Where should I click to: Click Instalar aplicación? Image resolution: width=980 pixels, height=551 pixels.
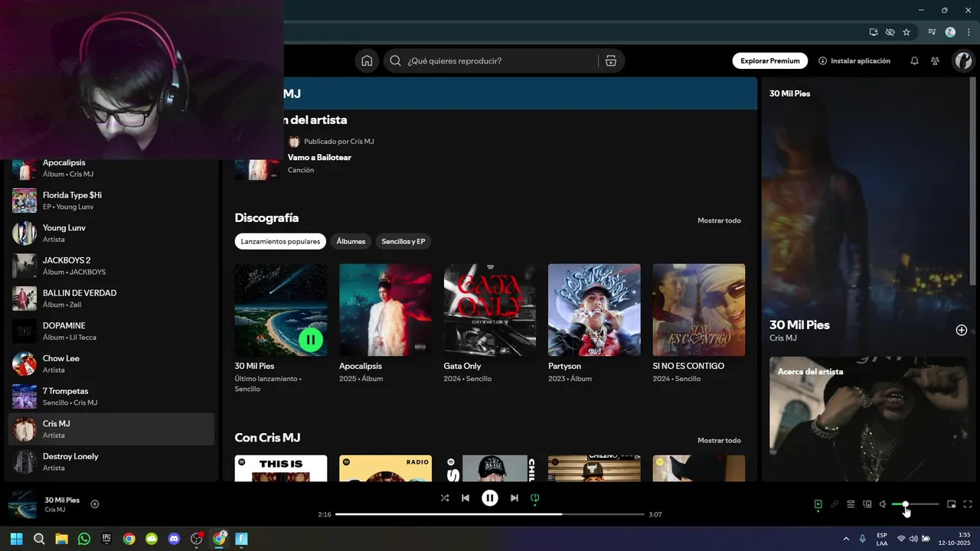pos(854,60)
